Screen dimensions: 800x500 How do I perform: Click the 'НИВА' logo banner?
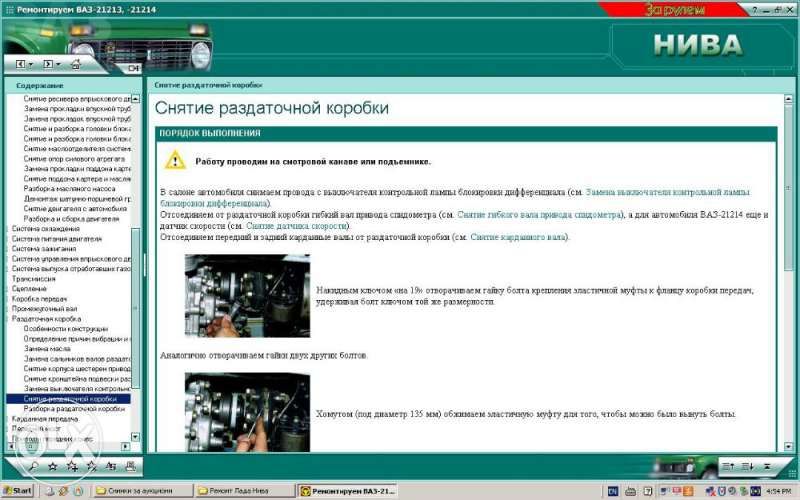pos(698,45)
